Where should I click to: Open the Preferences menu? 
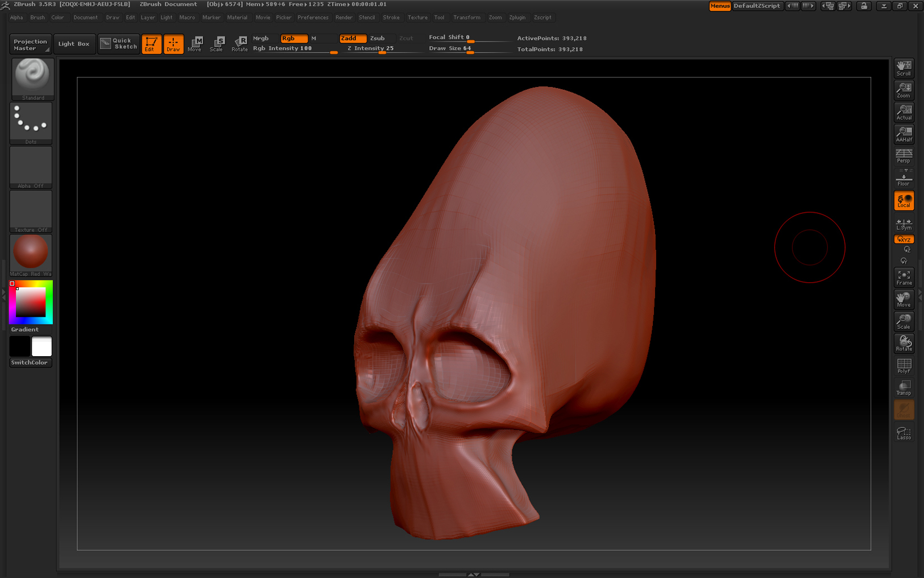point(313,17)
